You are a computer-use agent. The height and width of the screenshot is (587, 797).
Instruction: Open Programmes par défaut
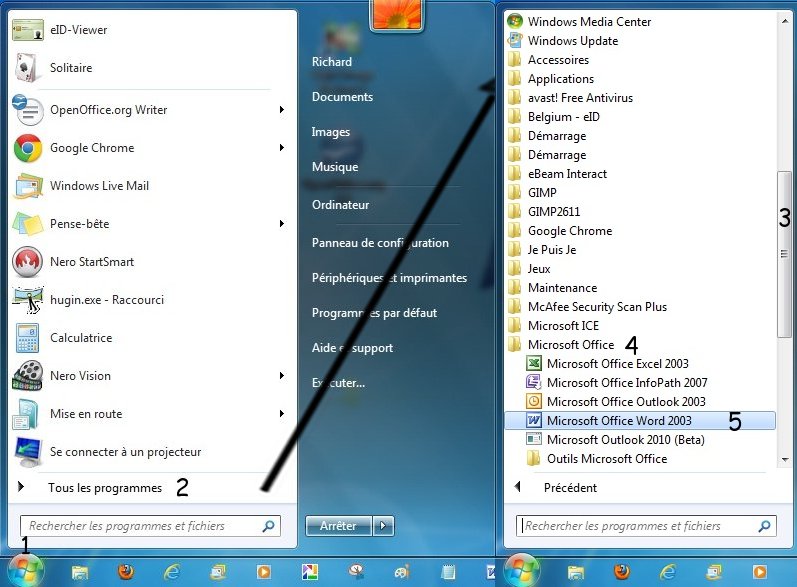coord(374,313)
